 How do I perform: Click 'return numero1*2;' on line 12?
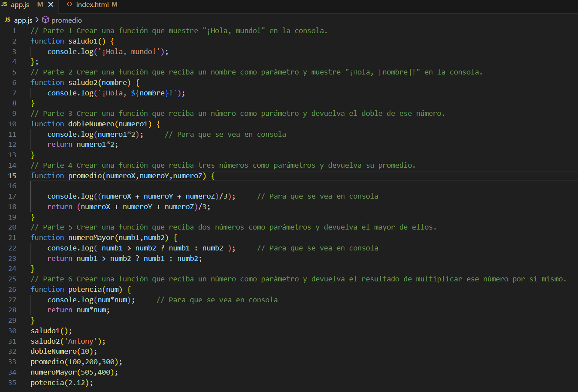pyautogui.click(x=83, y=144)
